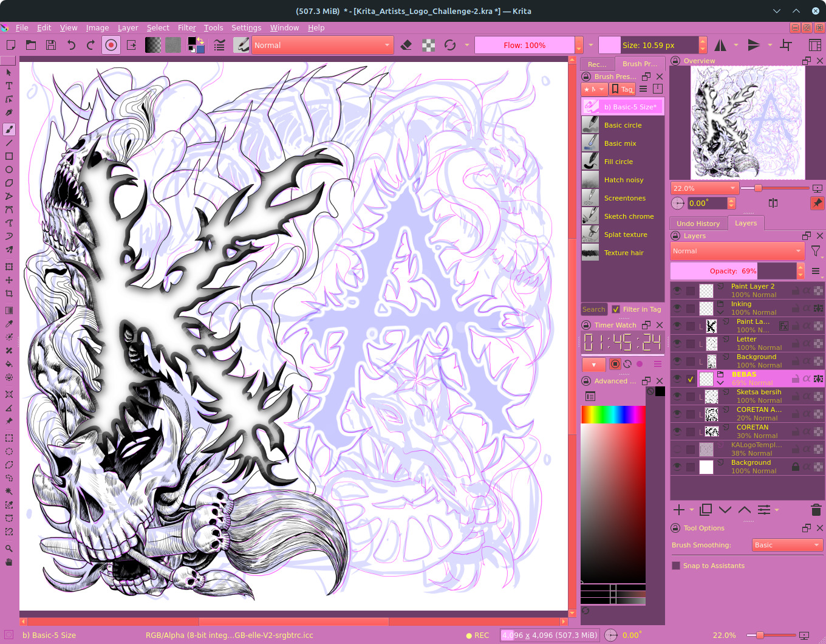Hide the Inking layer with eye icon

tap(677, 308)
